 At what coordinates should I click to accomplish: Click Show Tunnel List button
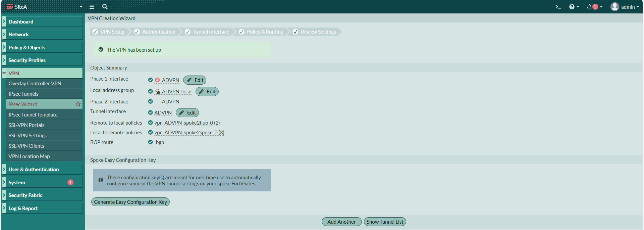pos(385,222)
